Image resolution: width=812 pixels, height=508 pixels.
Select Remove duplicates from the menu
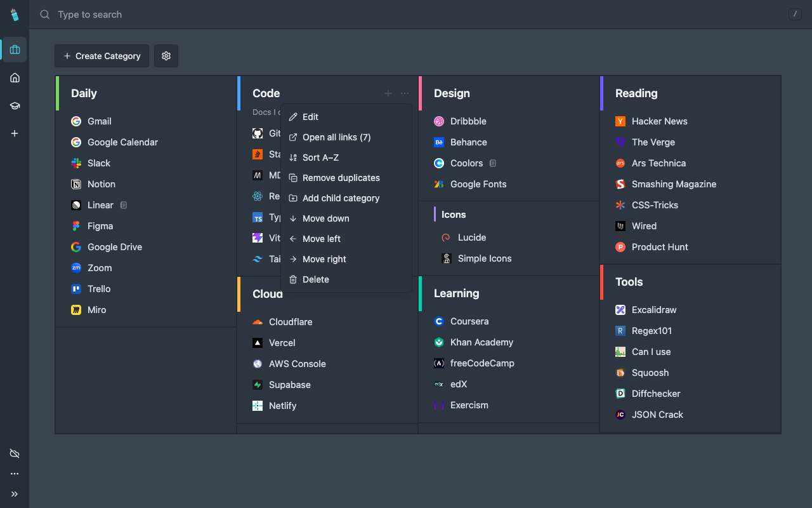click(x=346, y=178)
